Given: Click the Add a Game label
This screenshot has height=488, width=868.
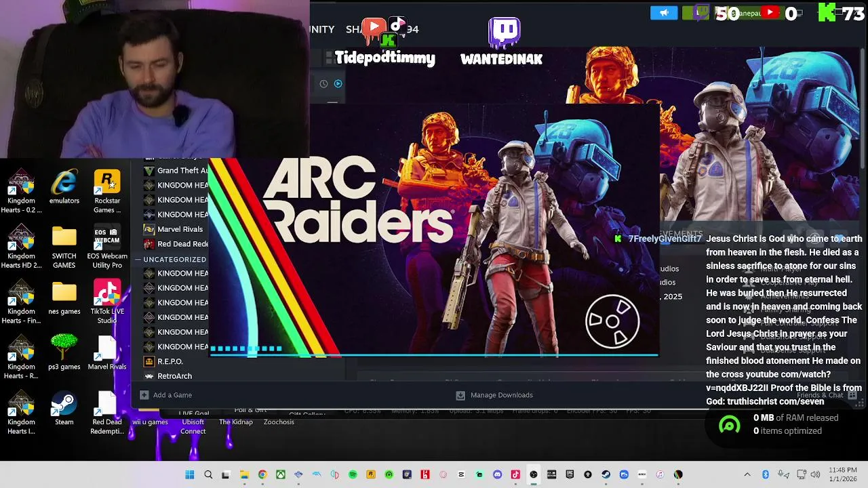Looking at the screenshot, I should point(172,395).
